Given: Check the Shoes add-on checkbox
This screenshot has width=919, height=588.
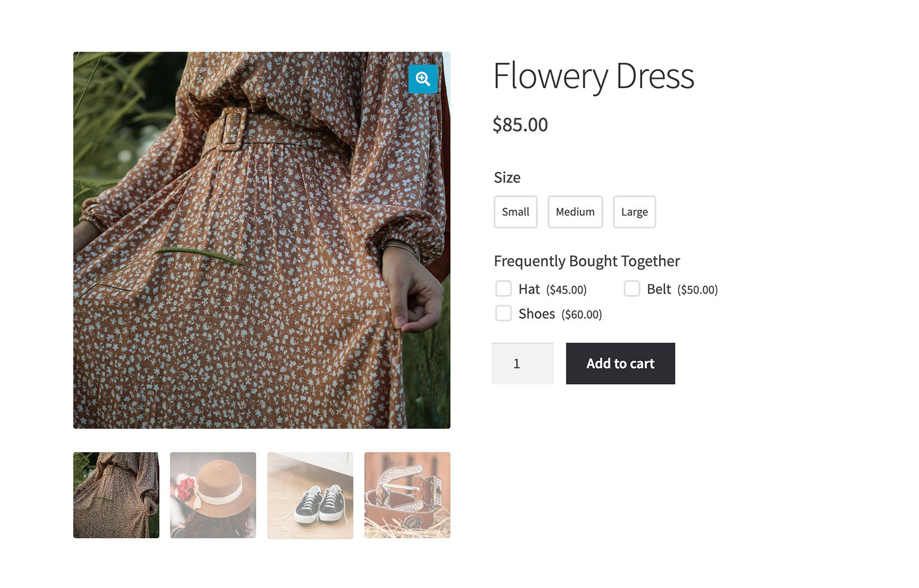Looking at the screenshot, I should 503,313.
